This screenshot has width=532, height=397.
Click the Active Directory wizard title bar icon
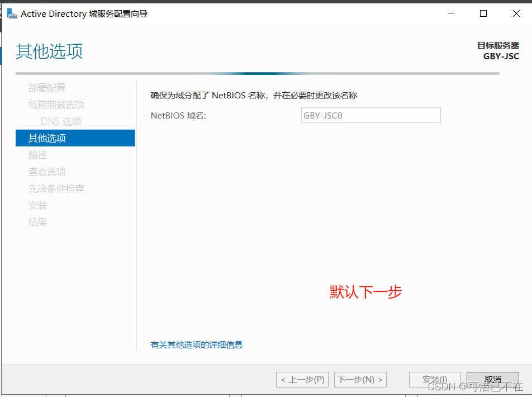[12, 13]
